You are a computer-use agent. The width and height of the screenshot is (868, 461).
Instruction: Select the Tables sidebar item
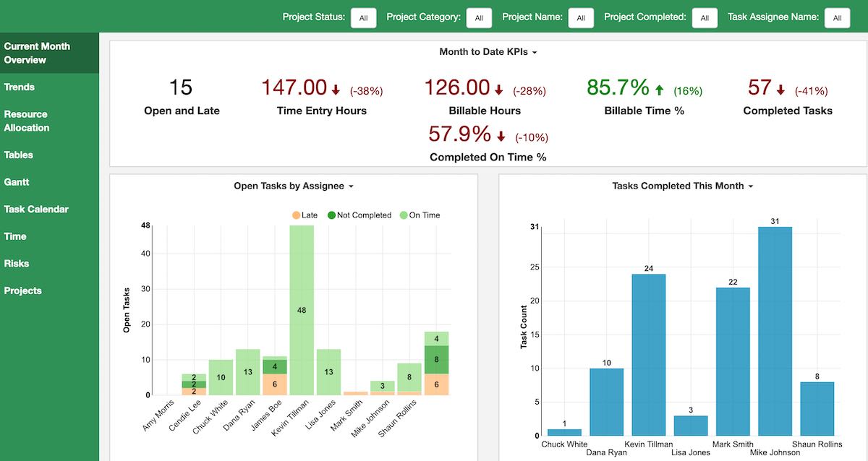tap(19, 155)
